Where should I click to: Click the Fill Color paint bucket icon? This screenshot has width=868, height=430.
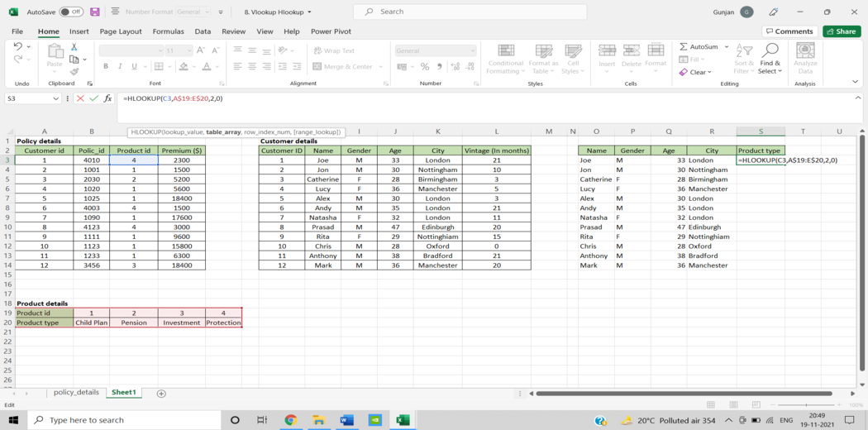tap(184, 66)
